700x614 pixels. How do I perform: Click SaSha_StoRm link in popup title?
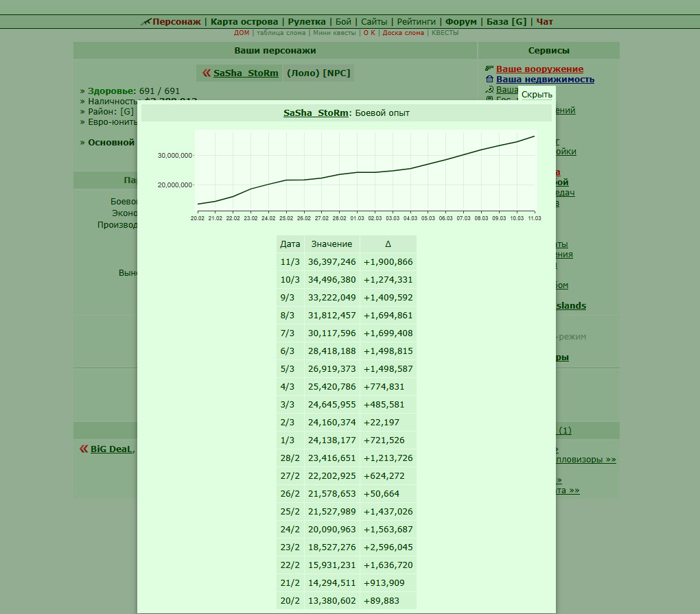[316, 113]
